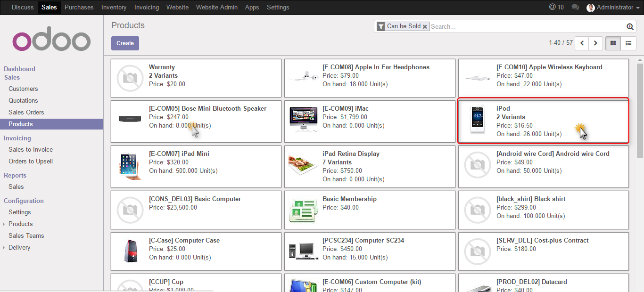Switch to list view
The width and height of the screenshot is (644, 292).
click(628, 43)
